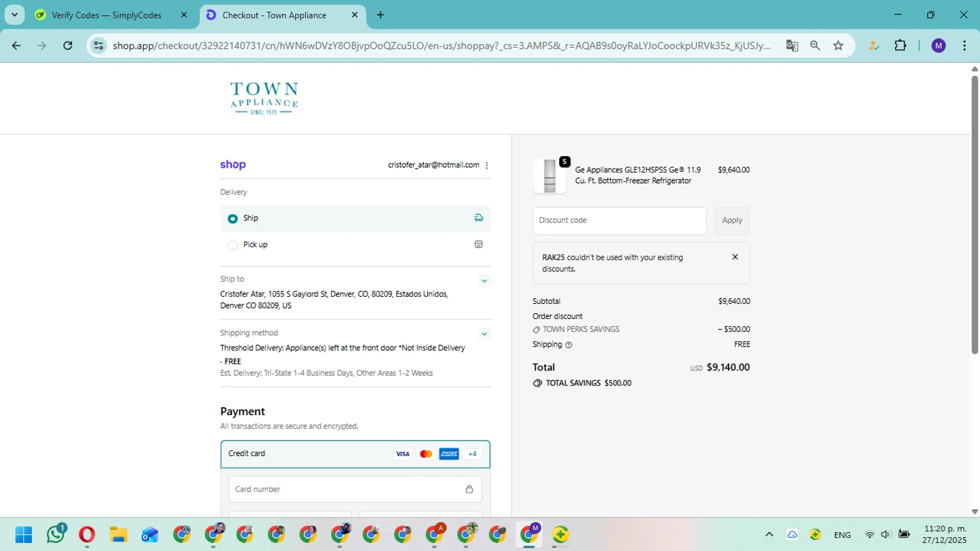The height and width of the screenshot is (551, 980).
Task: Open Outlook from the taskbar
Action: pyautogui.click(x=150, y=535)
